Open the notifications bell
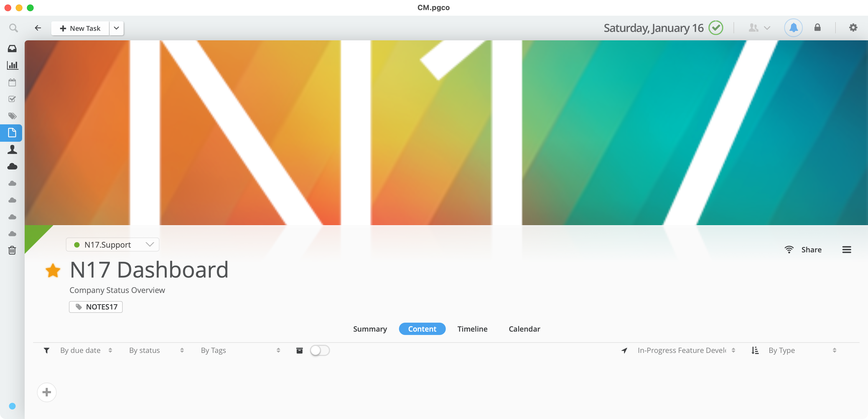This screenshot has width=868, height=419. pyautogui.click(x=793, y=28)
